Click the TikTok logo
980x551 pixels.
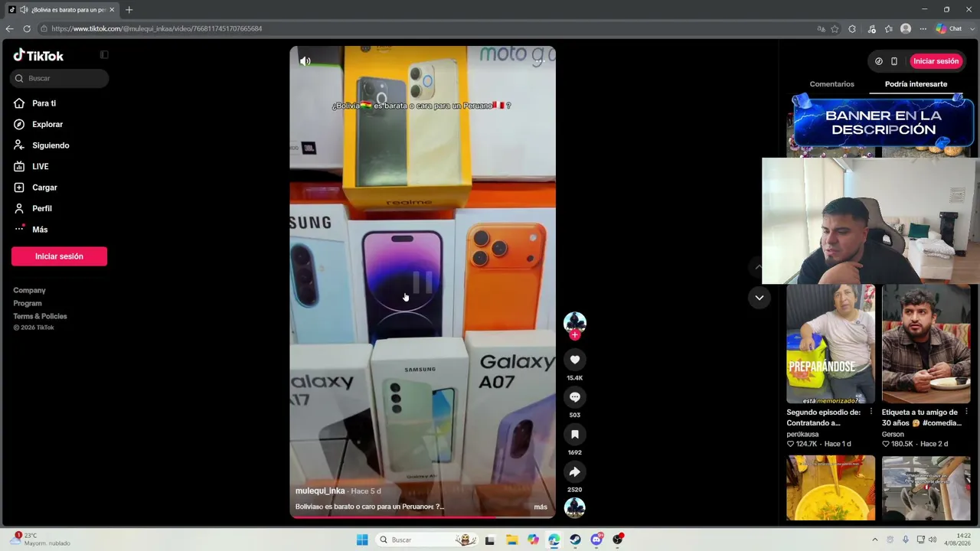38,55
